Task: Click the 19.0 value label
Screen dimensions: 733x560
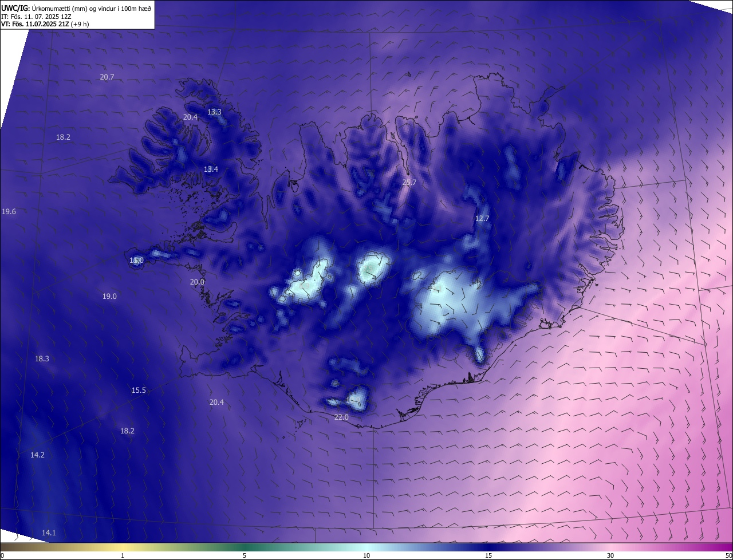Action: 109,297
